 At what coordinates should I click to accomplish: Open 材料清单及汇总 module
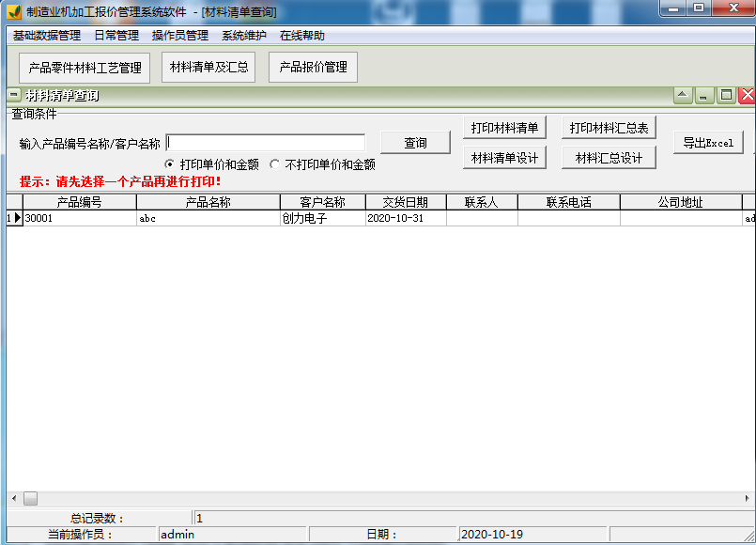click(208, 68)
